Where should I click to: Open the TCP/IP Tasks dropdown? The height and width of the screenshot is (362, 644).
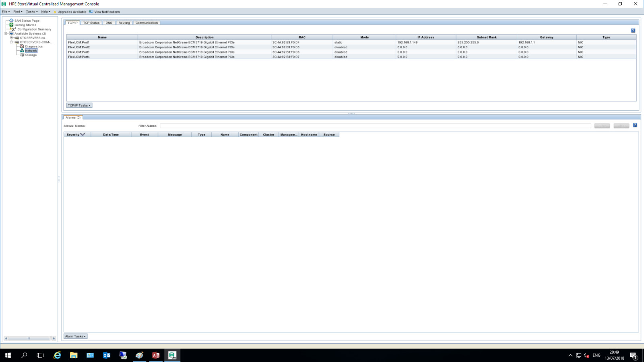coord(79,105)
